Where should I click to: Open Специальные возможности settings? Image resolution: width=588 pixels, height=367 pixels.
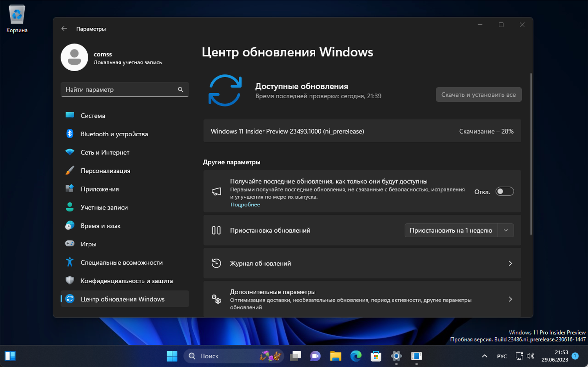(122, 262)
